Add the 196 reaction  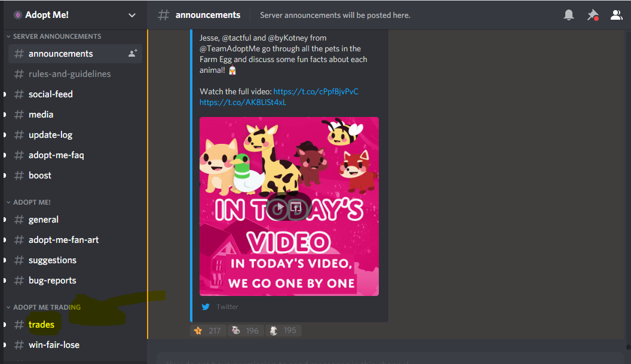(x=246, y=330)
